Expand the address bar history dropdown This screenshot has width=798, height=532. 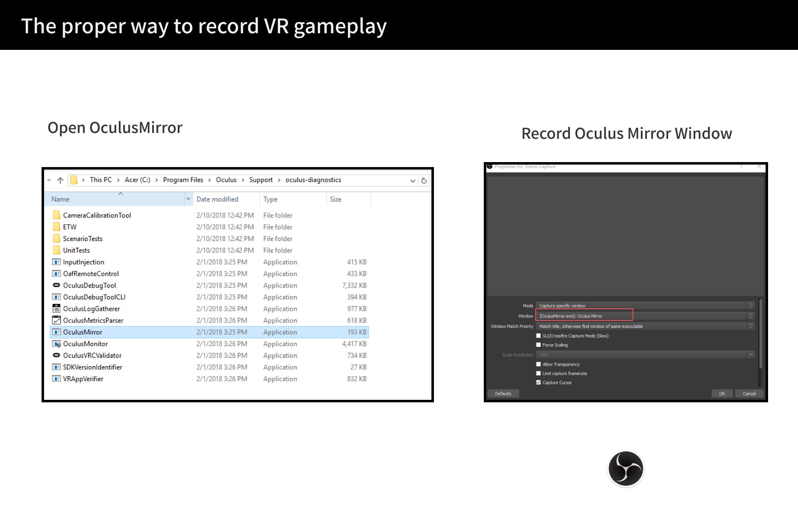(412, 180)
